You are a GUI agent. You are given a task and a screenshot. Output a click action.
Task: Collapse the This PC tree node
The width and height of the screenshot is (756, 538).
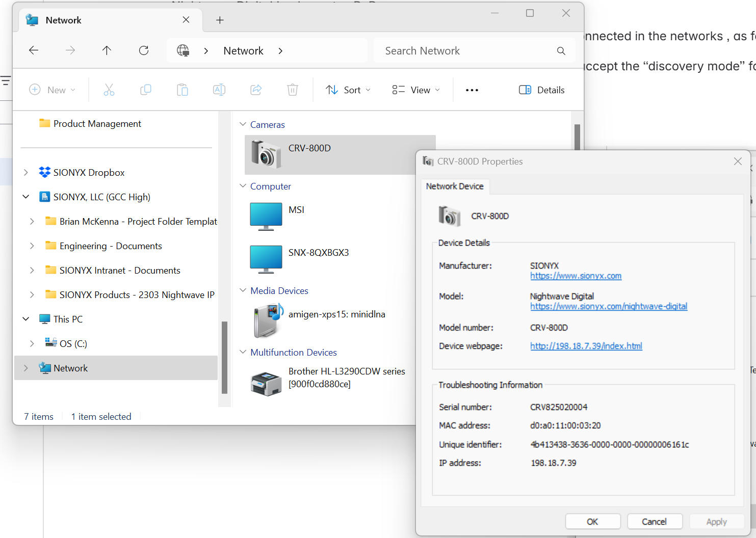point(26,319)
